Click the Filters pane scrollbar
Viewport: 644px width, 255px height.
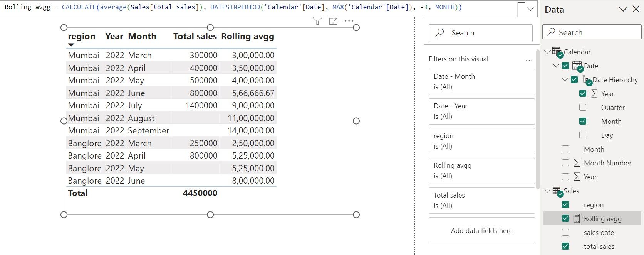point(538,120)
